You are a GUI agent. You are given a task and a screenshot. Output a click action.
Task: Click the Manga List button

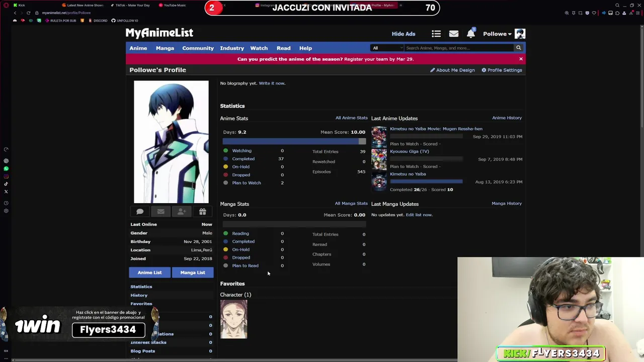tap(193, 273)
